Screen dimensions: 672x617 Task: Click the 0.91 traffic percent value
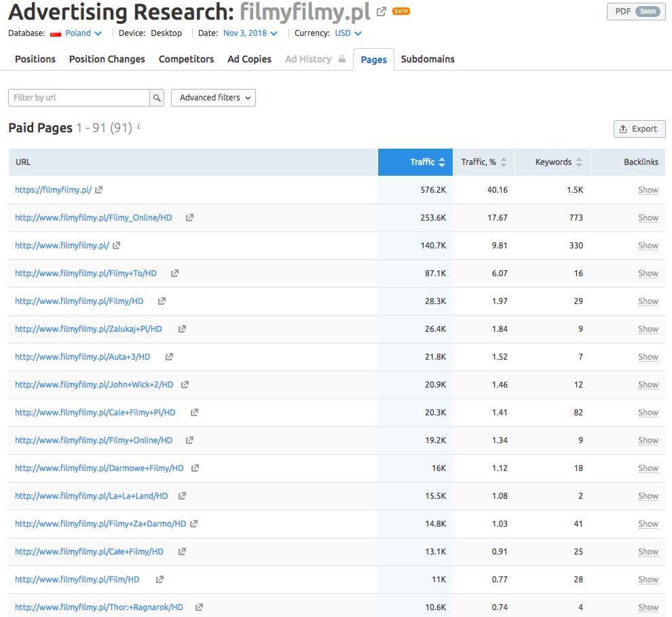500,552
